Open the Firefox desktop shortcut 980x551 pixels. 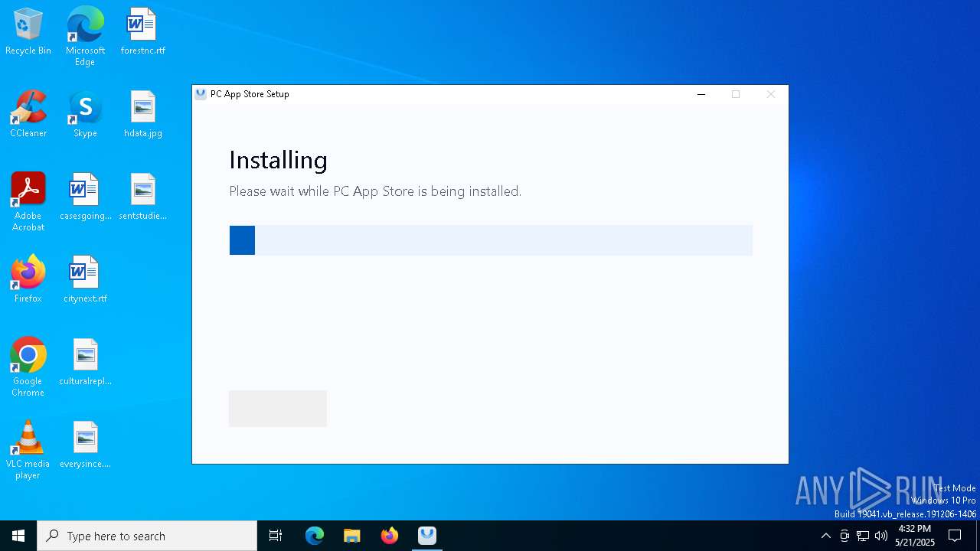tap(28, 279)
